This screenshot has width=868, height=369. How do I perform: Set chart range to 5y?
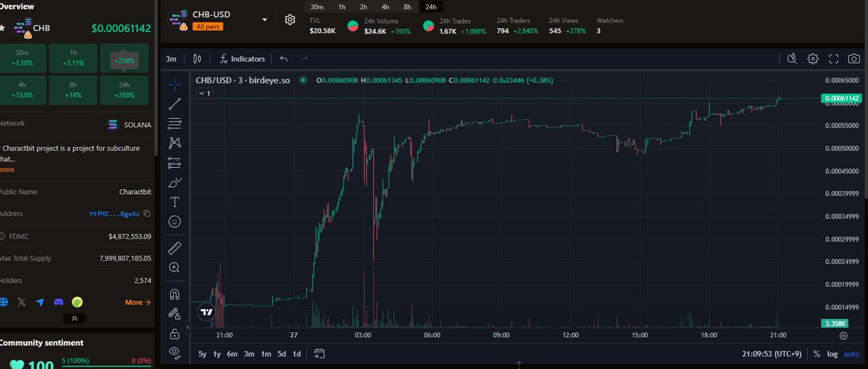[203, 354]
